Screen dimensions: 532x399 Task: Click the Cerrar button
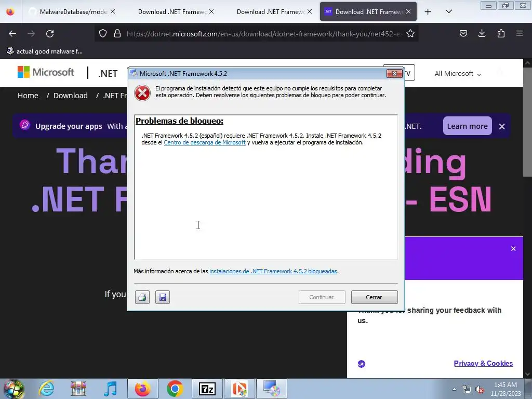(374, 297)
